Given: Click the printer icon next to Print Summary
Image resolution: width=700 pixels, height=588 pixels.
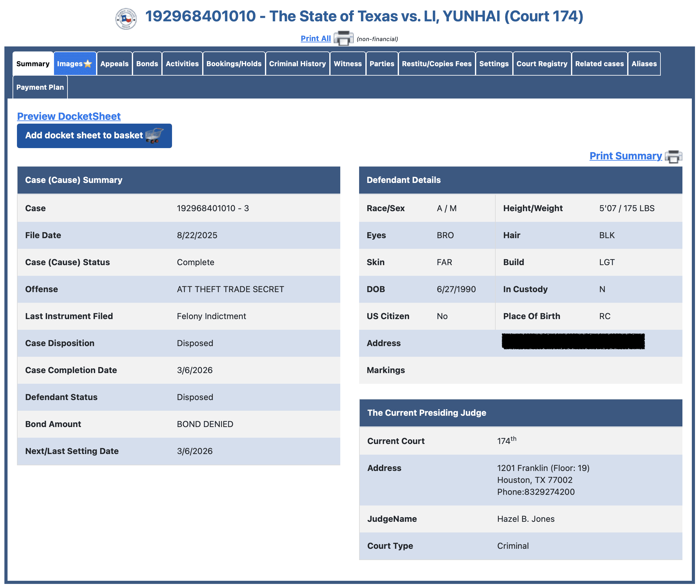Looking at the screenshot, I should click(673, 156).
